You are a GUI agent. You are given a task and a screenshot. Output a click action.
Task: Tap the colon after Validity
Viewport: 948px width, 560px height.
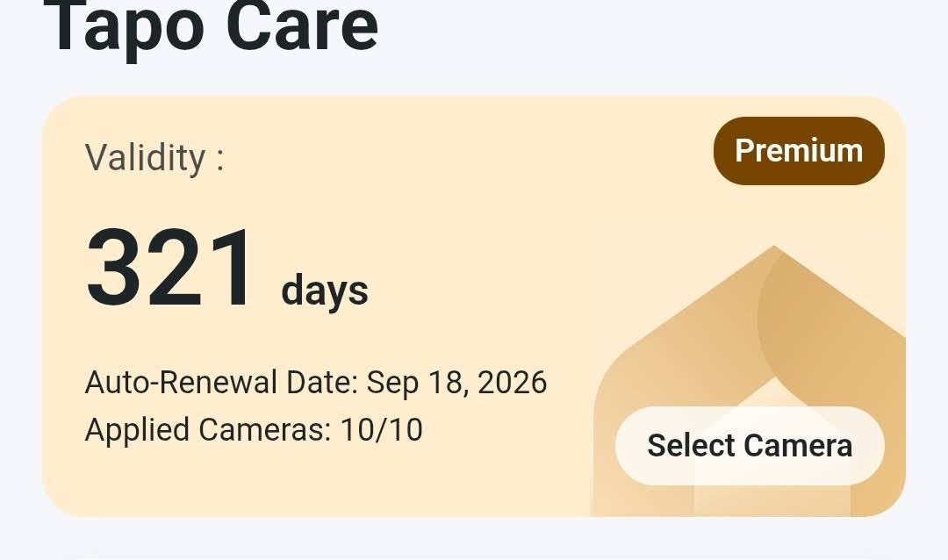[x=219, y=160]
